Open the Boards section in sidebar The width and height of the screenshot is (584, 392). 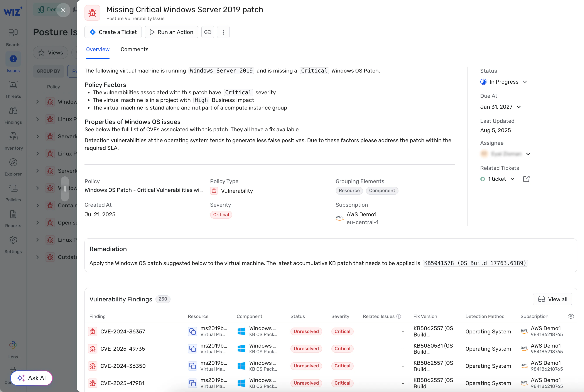point(13,37)
